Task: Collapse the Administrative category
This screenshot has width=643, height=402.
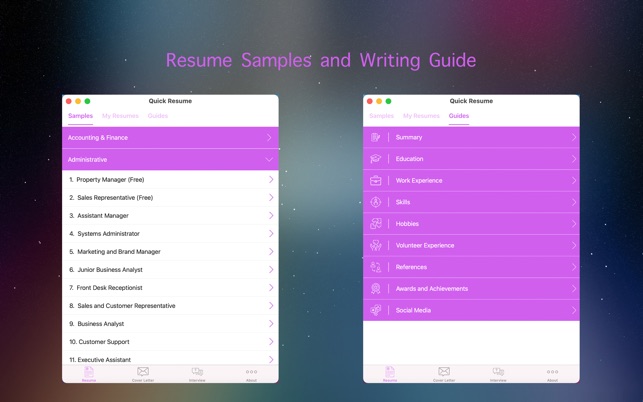Action: [x=269, y=159]
